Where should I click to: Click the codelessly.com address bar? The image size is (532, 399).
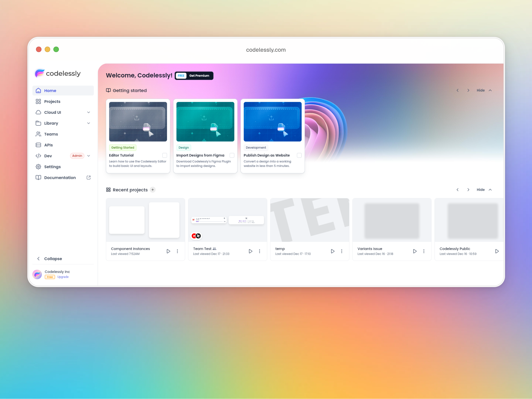coord(266,50)
